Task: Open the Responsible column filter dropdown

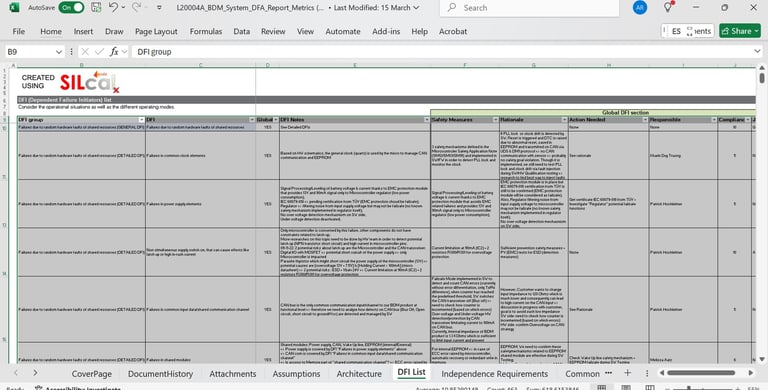Action: [x=714, y=120]
